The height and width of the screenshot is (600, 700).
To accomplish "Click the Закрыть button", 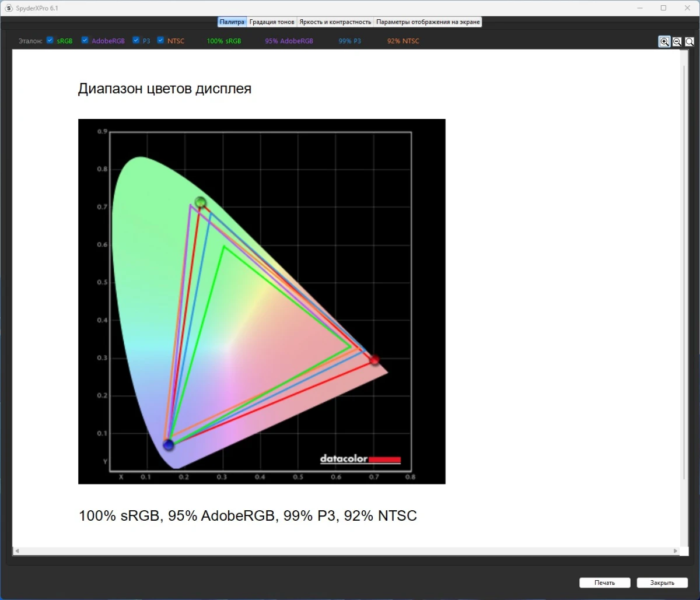I will (x=662, y=583).
